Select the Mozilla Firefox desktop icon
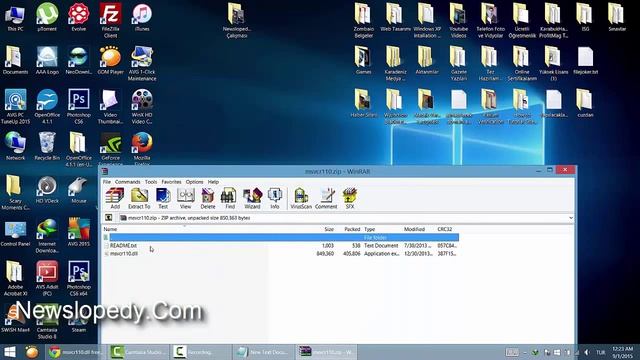The image size is (640, 360). [x=142, y=149]
